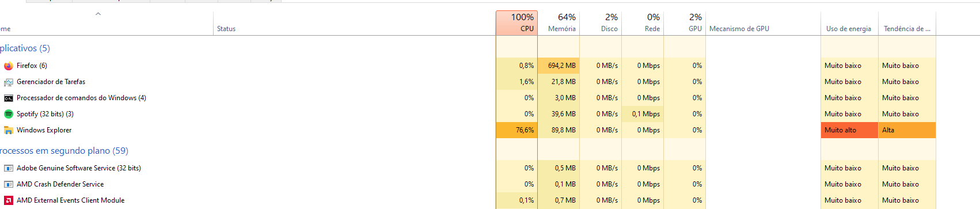This screenshot has width=980, height=209.
Task: Toggle sort arrow above Nome column
Action: [98, 14]
